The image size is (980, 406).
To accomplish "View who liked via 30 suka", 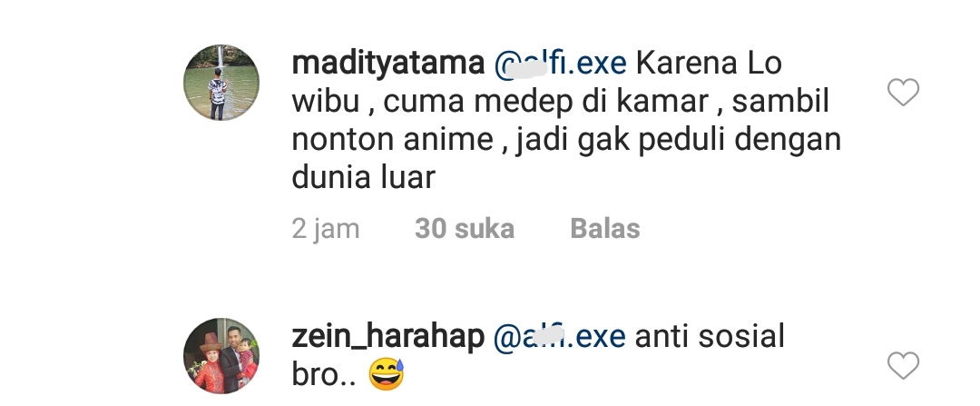I will (465, 228).
